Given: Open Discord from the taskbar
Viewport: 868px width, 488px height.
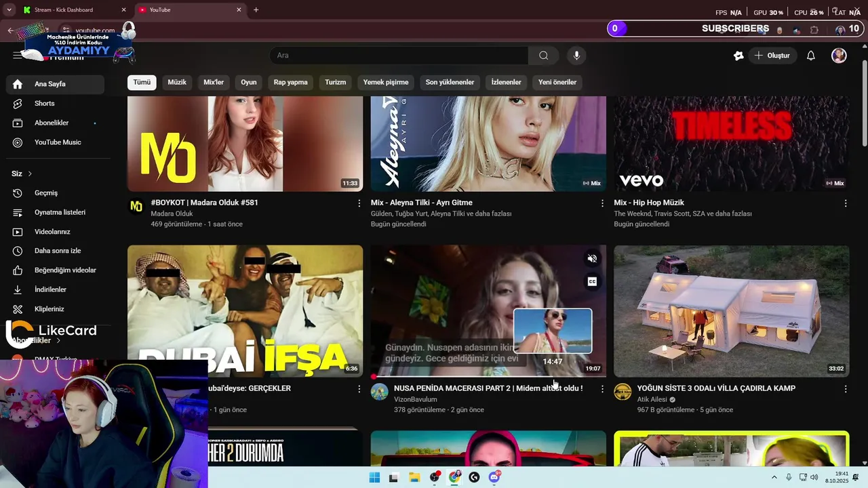Looking at the screenshot, I should pyautogui.click(x=494, y=478).
